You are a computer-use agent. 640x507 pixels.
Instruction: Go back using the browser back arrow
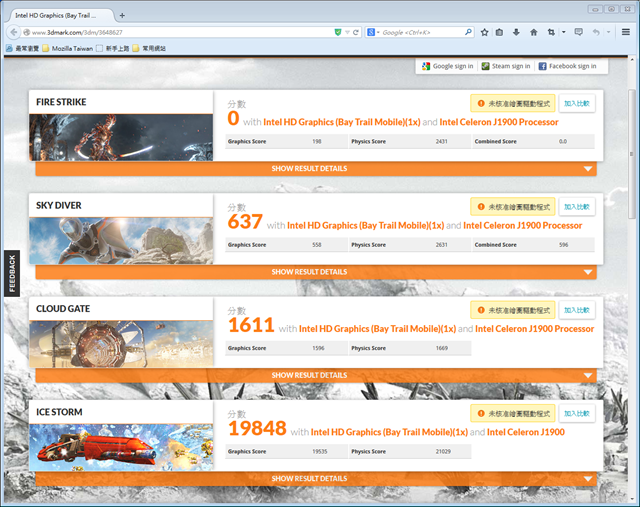[14, 32]
